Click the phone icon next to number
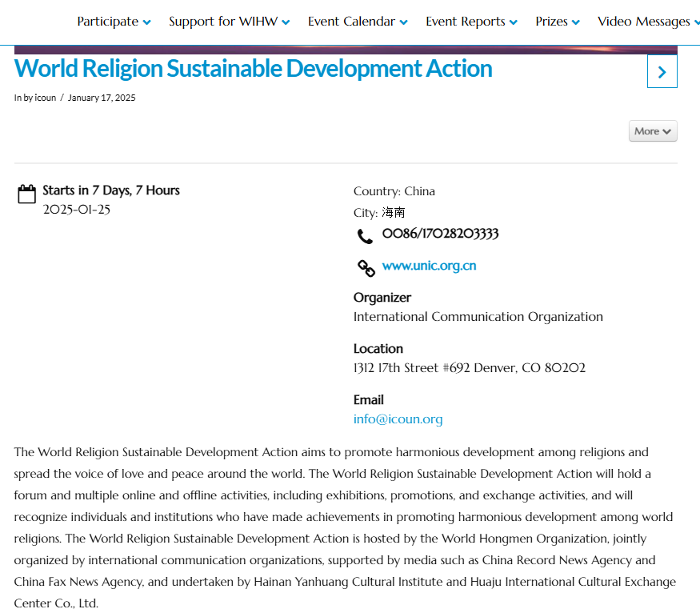The width and height of the screenshot is (700, 613). coord(365,236)
